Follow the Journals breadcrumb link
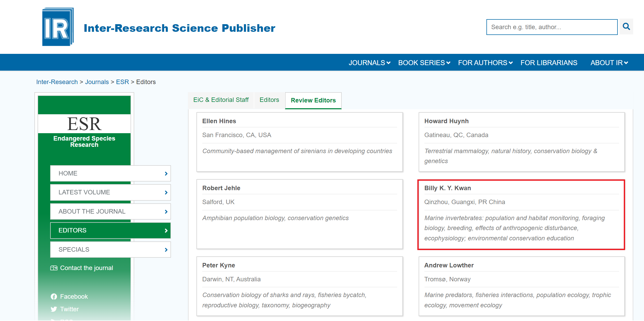The width and height of the screenshot is (644, 321). 97,82
